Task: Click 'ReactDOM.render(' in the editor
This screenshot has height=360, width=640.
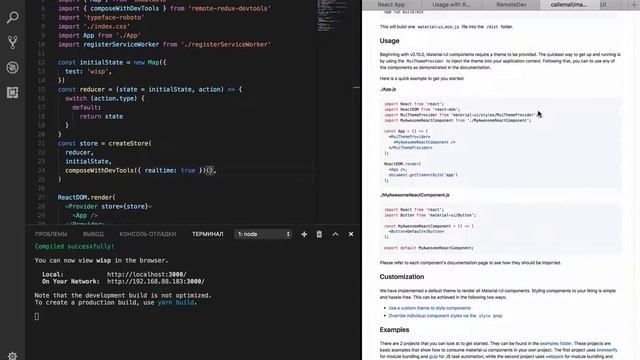Action: pyautogui.click(x=87, y=198)
